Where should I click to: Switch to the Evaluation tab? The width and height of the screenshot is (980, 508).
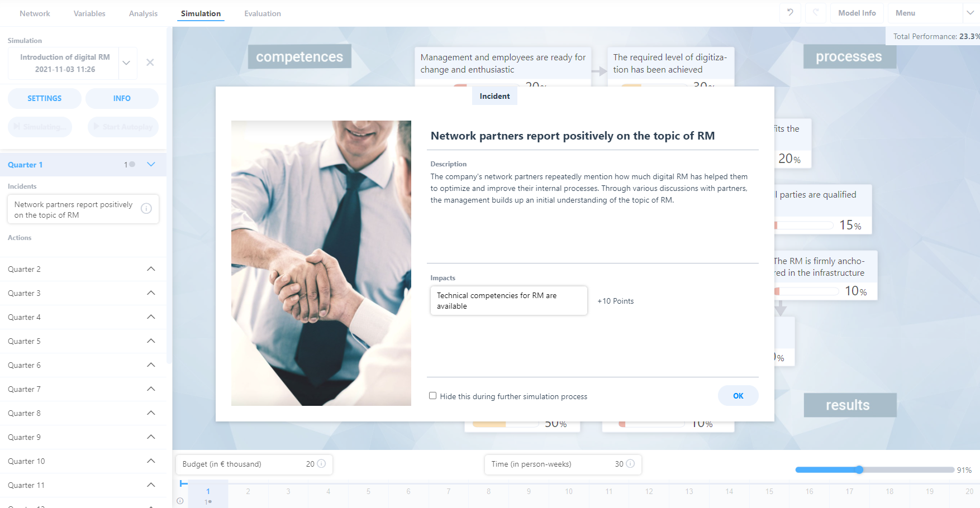(263, 13)
